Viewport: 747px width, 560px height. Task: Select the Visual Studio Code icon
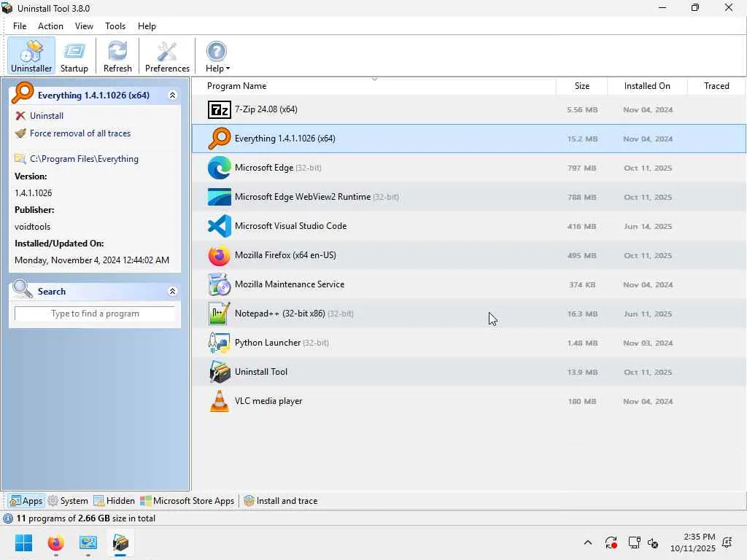coord(219,226)
